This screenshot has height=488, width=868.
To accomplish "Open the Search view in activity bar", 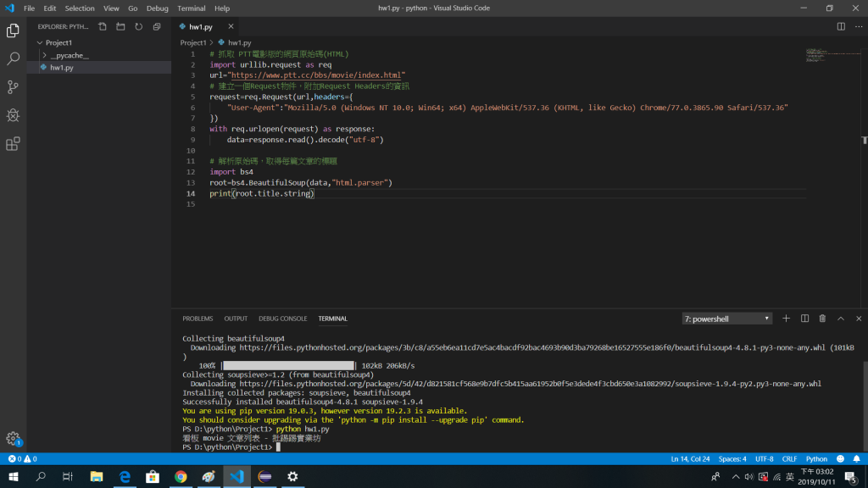I will point(13,58).
